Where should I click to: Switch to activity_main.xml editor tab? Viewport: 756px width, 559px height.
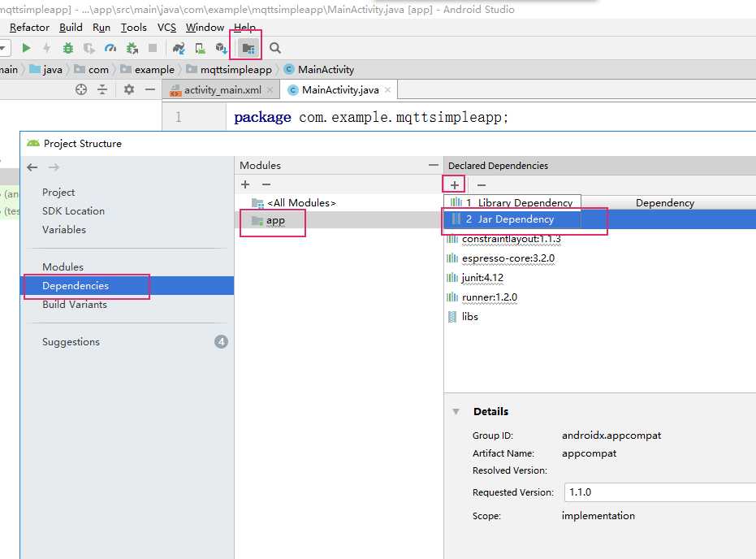pos(222,90)
